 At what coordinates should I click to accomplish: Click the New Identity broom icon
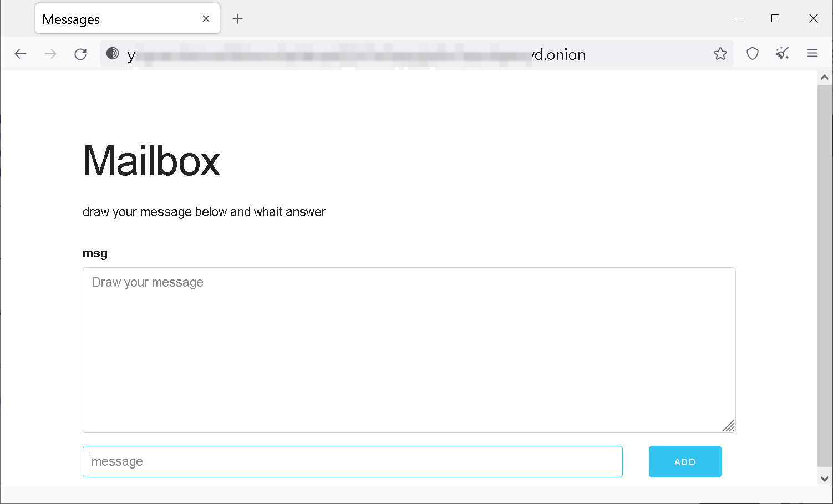[x=783, y=54]
